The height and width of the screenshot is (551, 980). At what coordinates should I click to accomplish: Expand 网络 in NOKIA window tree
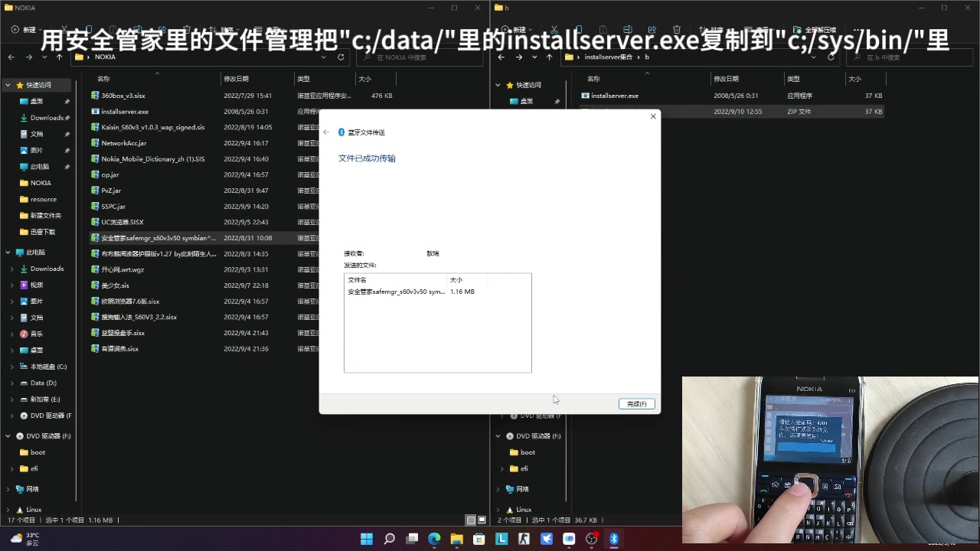8,489
